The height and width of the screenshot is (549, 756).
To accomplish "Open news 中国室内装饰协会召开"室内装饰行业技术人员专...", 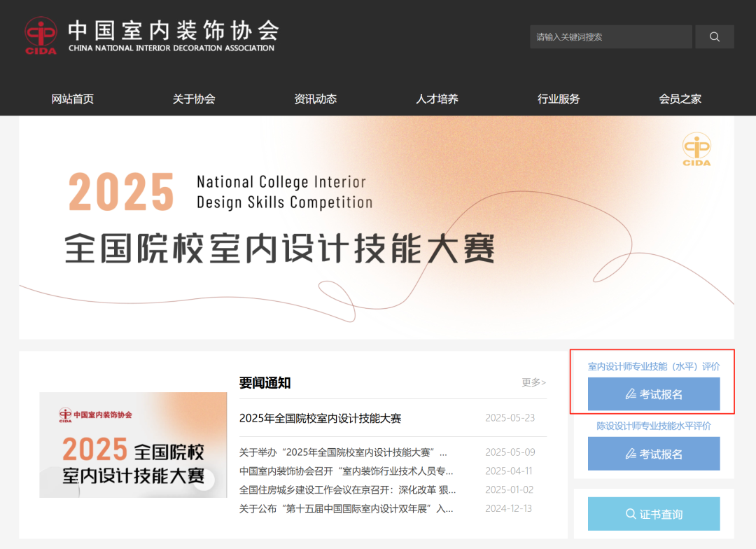I will click(346, 471).
